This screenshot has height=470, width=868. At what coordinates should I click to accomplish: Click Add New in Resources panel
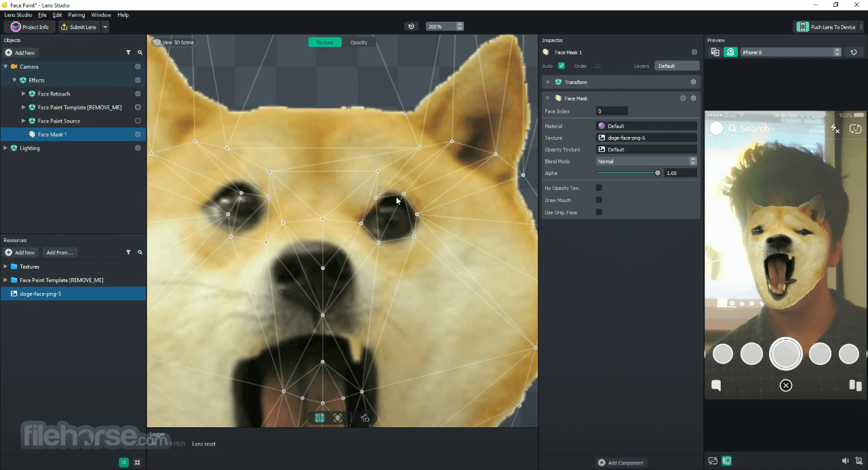click(20, 252)
